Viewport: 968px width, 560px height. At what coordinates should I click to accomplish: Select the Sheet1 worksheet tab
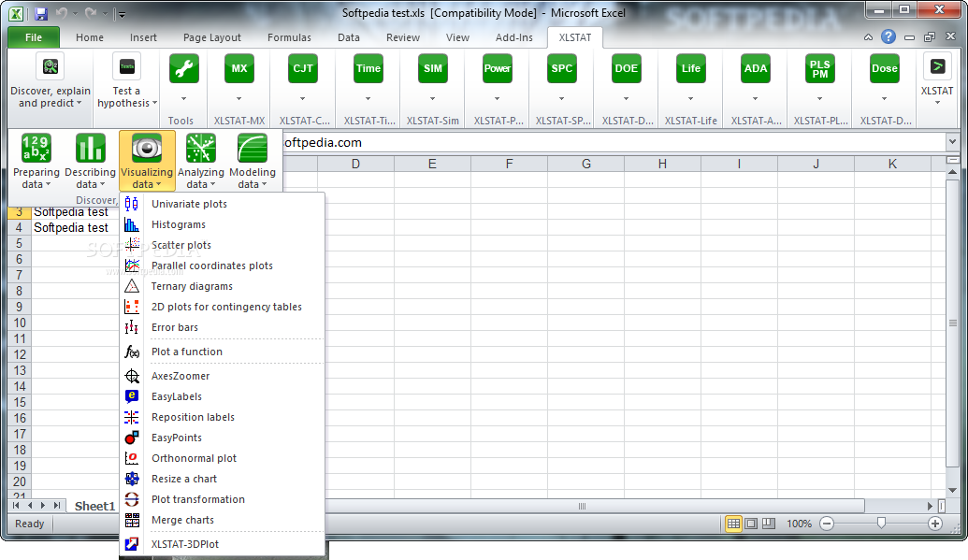point(94,507)
